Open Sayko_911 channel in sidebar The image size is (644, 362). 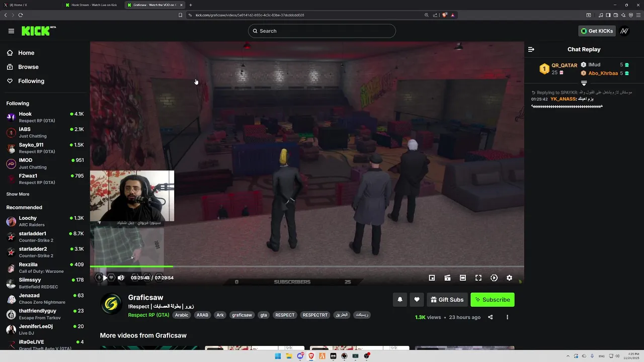(x=45, y=148)
